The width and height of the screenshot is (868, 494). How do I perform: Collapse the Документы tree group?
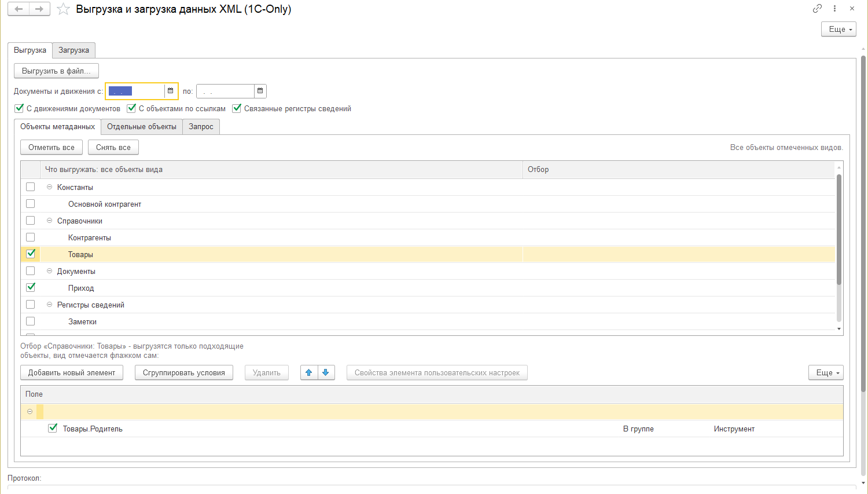pos(49,271)
